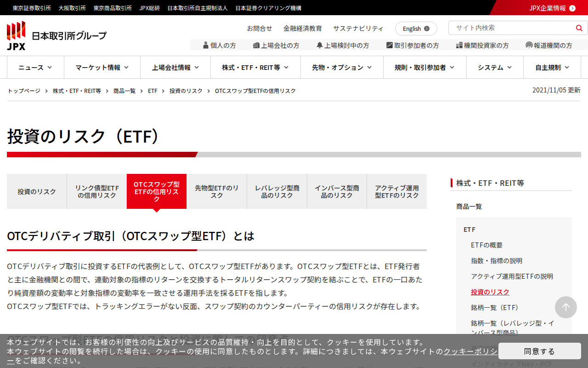Expand the 規則・取引参加者 menu
Image resolution: width=588 pixels, height=368 pixels.
coord(425,68)
